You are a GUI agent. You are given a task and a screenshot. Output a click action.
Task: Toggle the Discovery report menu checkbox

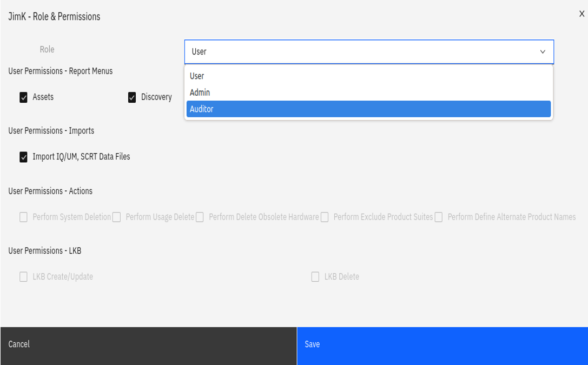click(x=132, y=98)
